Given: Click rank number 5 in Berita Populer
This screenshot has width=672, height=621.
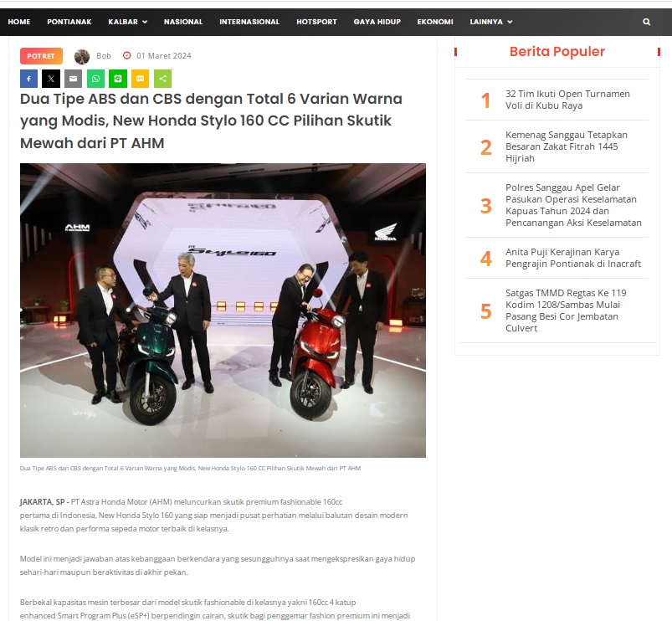Looking at the screenshot, I should [486, 311].
